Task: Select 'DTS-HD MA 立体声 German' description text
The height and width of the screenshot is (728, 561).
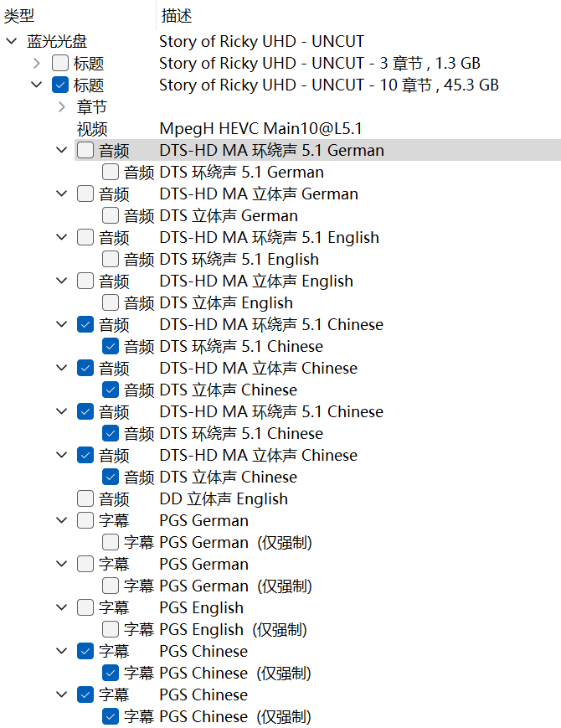Action: [259, 194]
